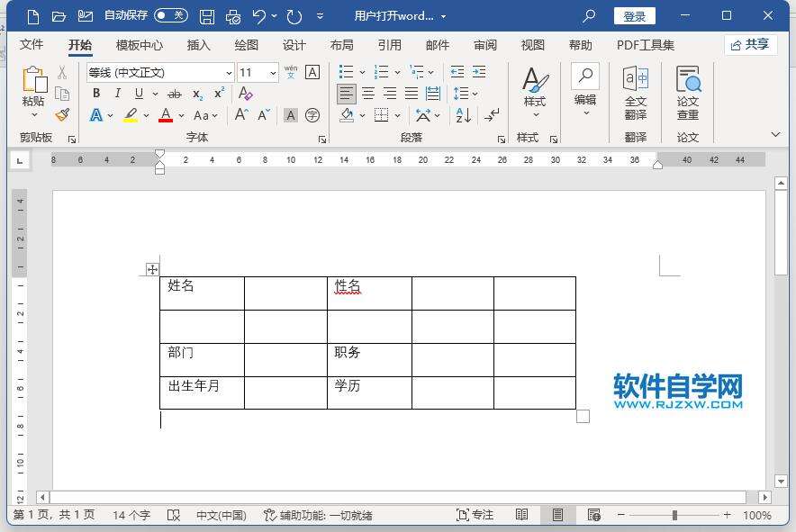Click the Sort A-Z icon
Image resolution: width=796 pixels, height=532 pixels.
point(463,115)
